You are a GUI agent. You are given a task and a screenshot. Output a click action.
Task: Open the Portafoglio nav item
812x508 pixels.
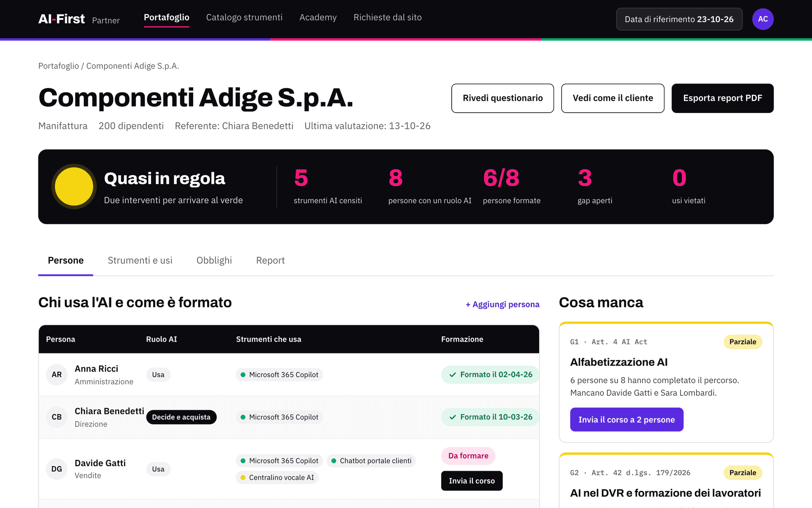coord(166,17)
